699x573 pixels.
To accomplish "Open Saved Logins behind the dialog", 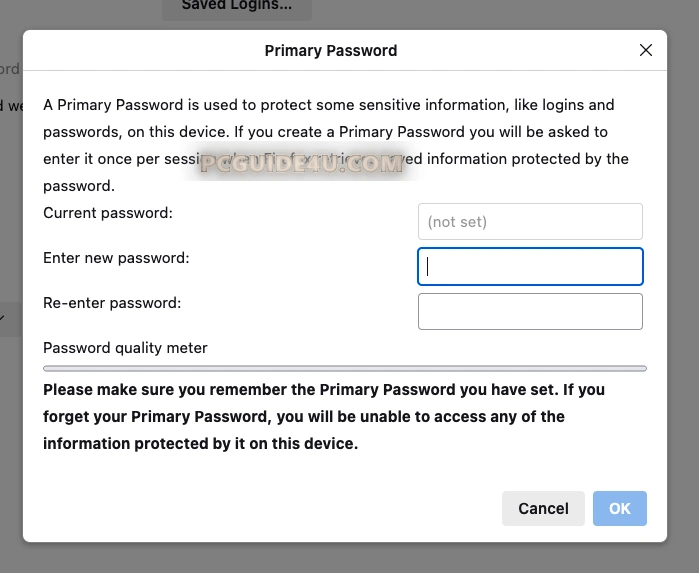I will 237,6.
